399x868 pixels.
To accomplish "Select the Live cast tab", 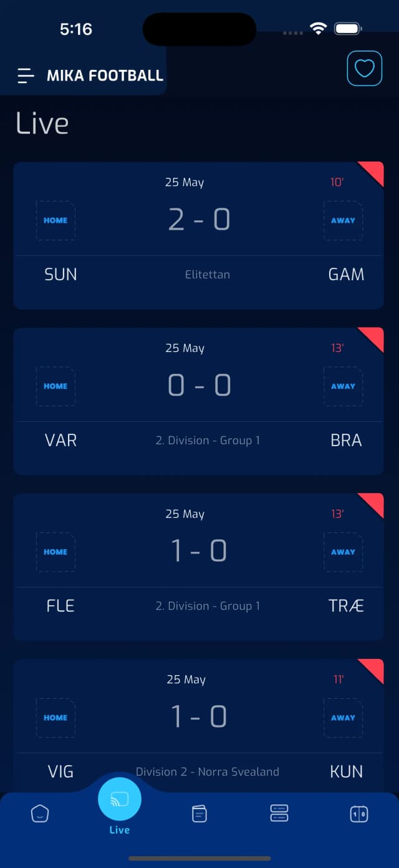I will pos(120,801).
